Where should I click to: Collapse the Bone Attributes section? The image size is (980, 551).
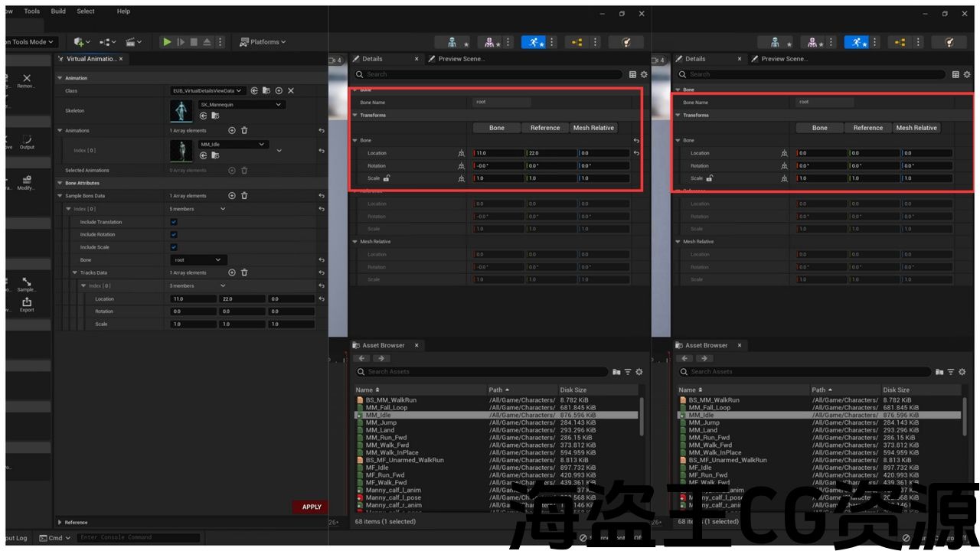(60, 183)
